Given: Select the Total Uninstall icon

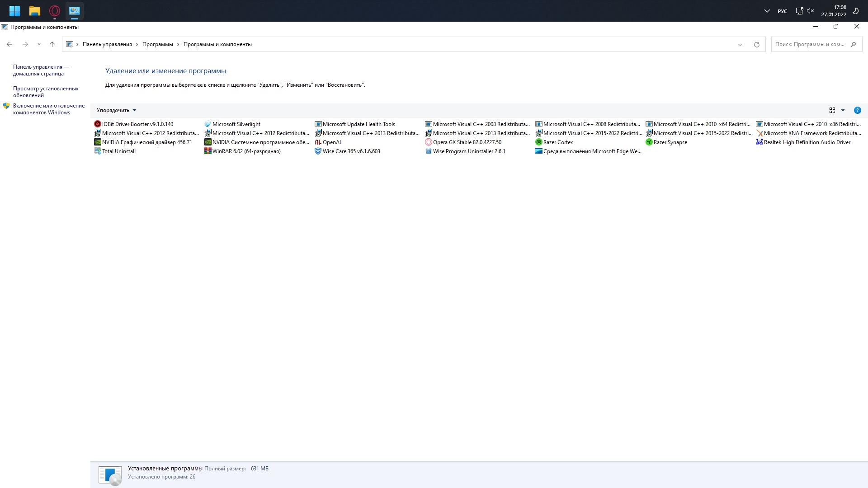Looking at the screenshot, I should (97, 151).
